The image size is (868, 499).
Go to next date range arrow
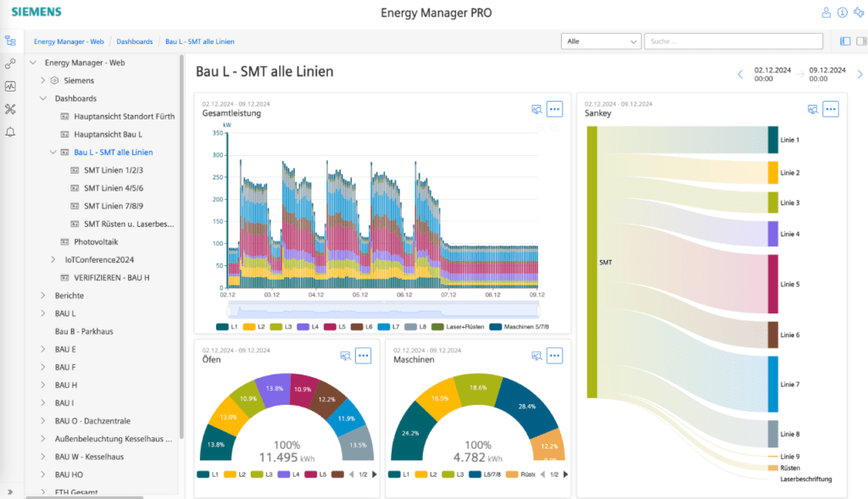(x=860, y=75)
